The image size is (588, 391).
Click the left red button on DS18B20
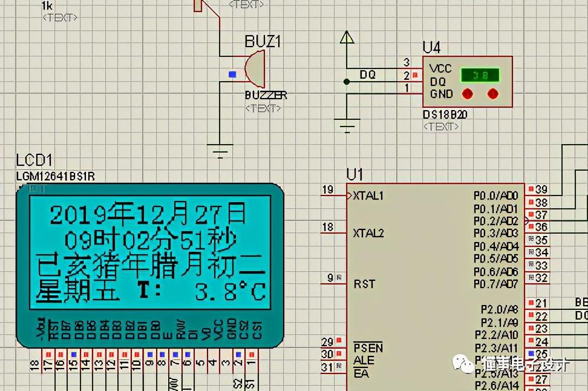point(467,94)
